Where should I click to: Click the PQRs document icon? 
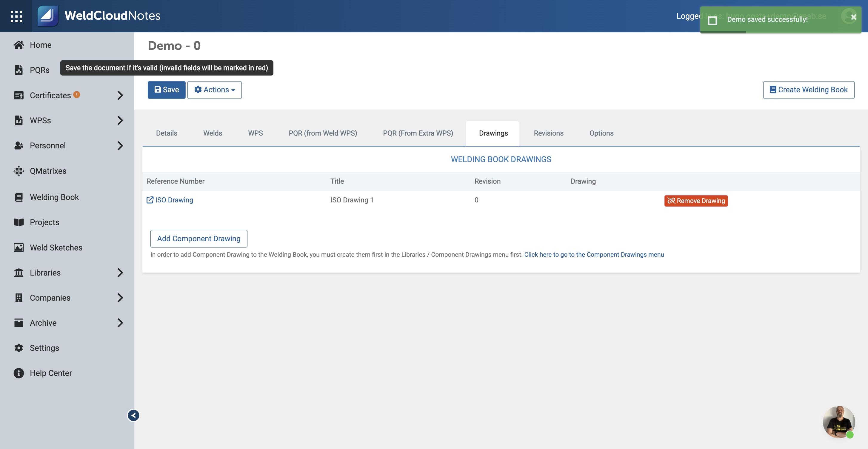pyautogui.click(x=19, y=70)
